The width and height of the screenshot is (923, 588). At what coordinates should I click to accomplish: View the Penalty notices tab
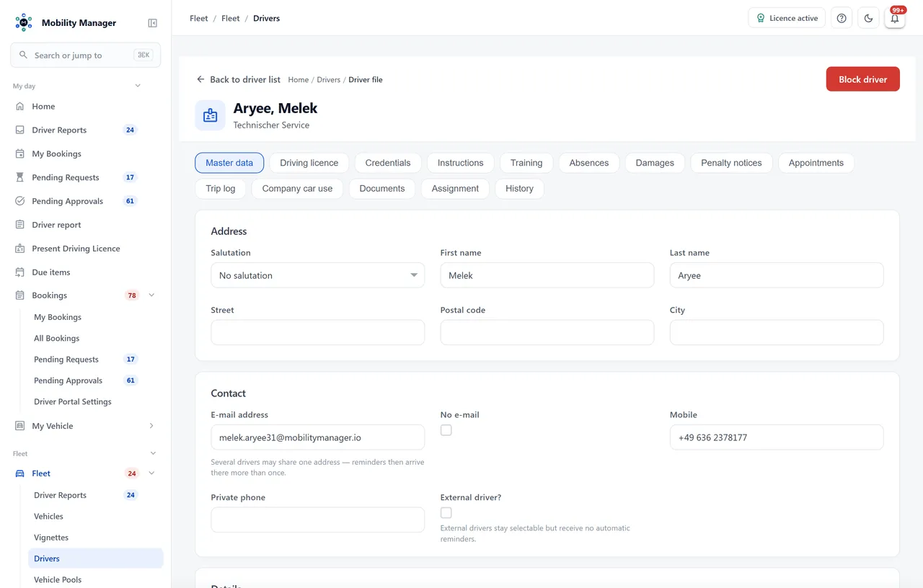tap(731, 163)
